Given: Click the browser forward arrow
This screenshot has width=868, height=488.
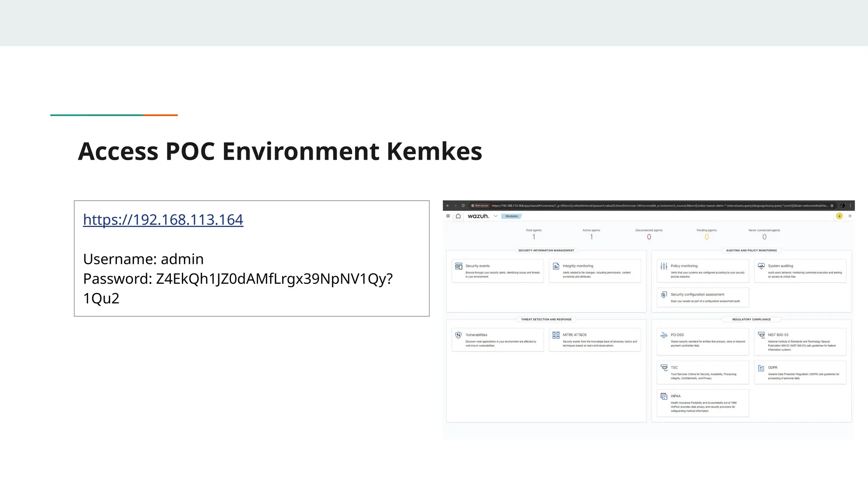Looking at the screenshot, I should coord(456,205).
